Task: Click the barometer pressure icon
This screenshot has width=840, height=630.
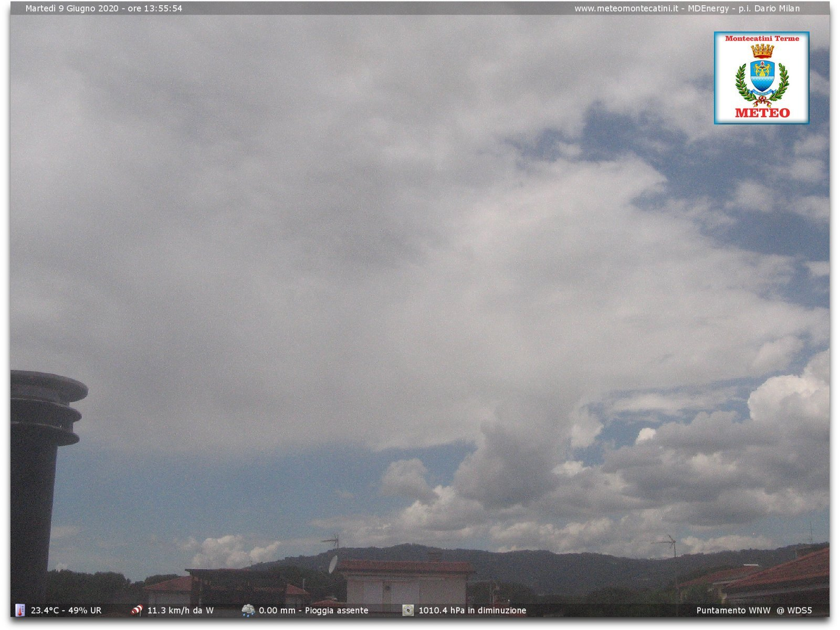Action: (408, 610)
